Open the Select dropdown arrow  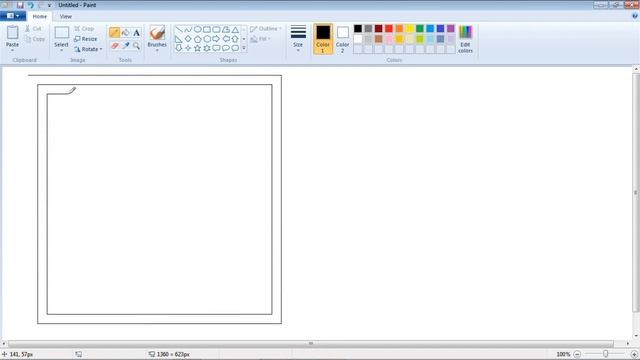tap(61, 50)
